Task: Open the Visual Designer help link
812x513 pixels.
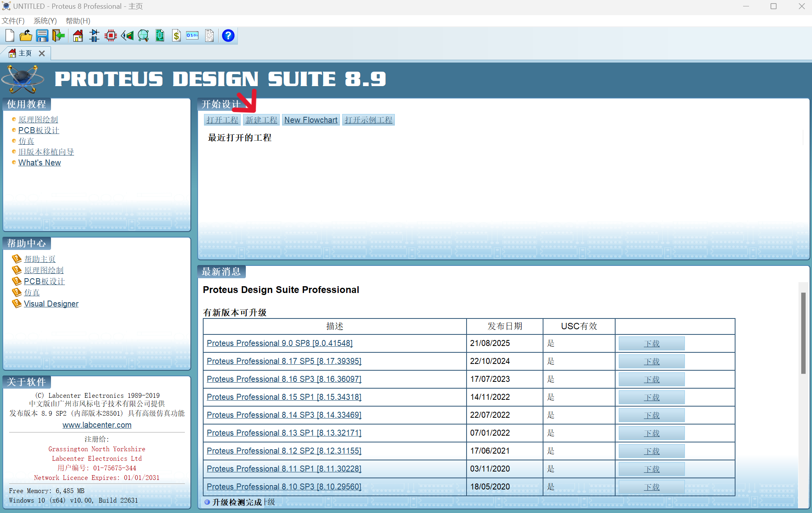Action: tap(51, 304)
